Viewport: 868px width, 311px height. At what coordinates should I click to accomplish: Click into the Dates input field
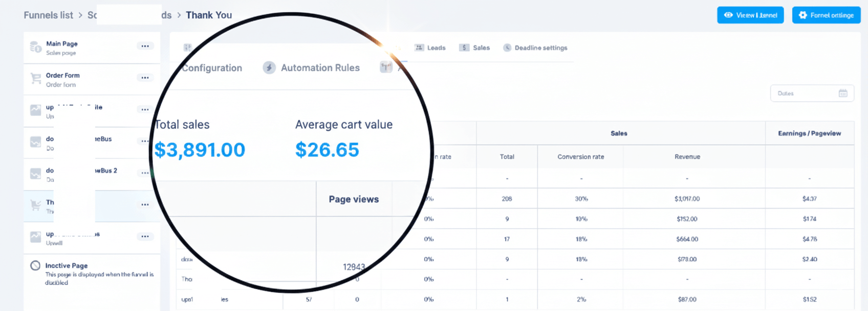[x=812, y=93]
